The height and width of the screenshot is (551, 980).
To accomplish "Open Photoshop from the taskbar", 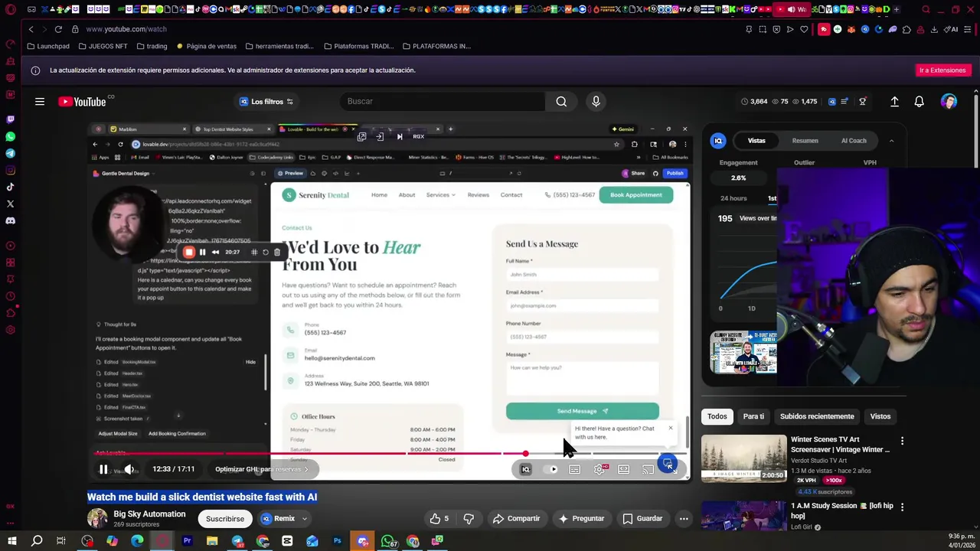I will coord(338,541).
